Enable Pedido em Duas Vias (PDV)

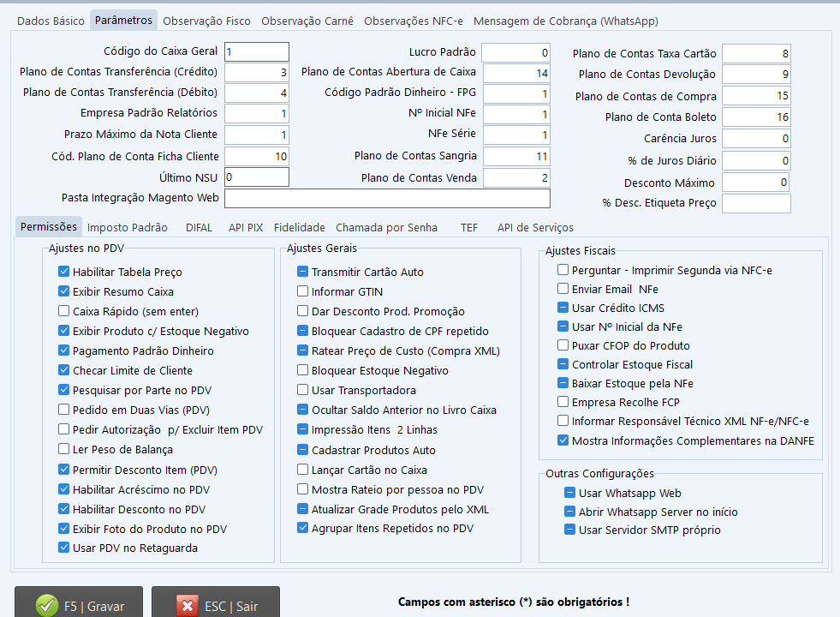click(x=63, y=410)
